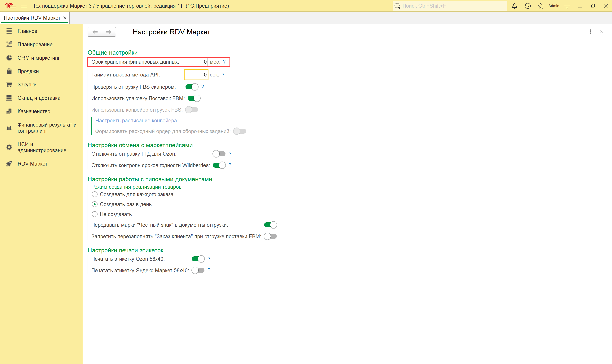Open the form's three-dot more menu
Viewport: 612px width, 364px height.
coord(590,32)
